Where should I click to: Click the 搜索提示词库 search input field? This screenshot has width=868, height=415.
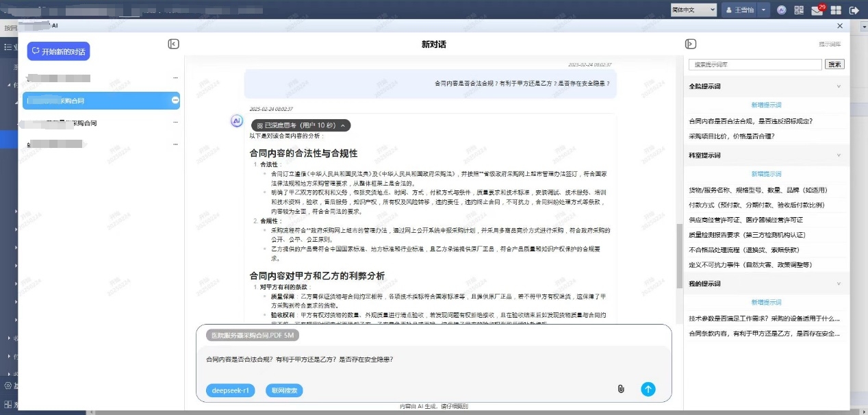point(754,64)
